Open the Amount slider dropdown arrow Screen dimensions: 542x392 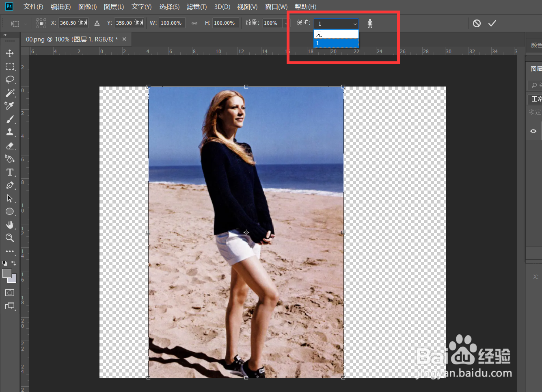coord(285,23)
